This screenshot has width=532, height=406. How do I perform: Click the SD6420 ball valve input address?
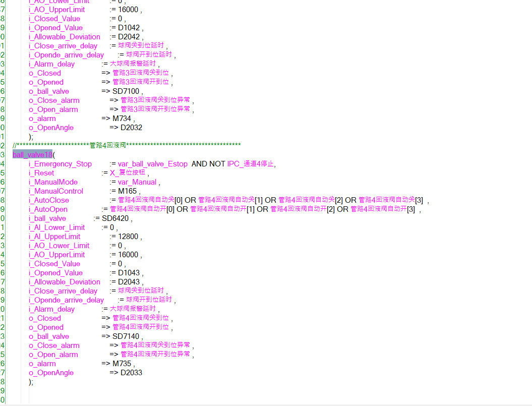[x=116, y=218]
